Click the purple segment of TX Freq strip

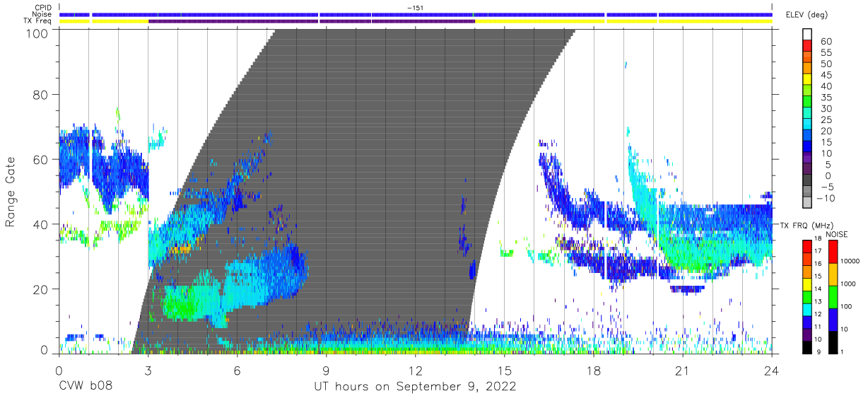click(x=311, y=21)
